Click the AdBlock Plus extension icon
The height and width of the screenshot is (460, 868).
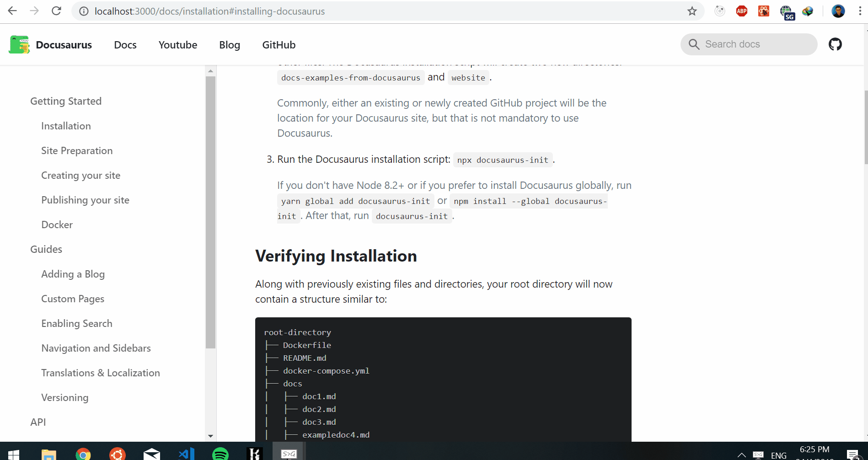click(x=742, y=11)
